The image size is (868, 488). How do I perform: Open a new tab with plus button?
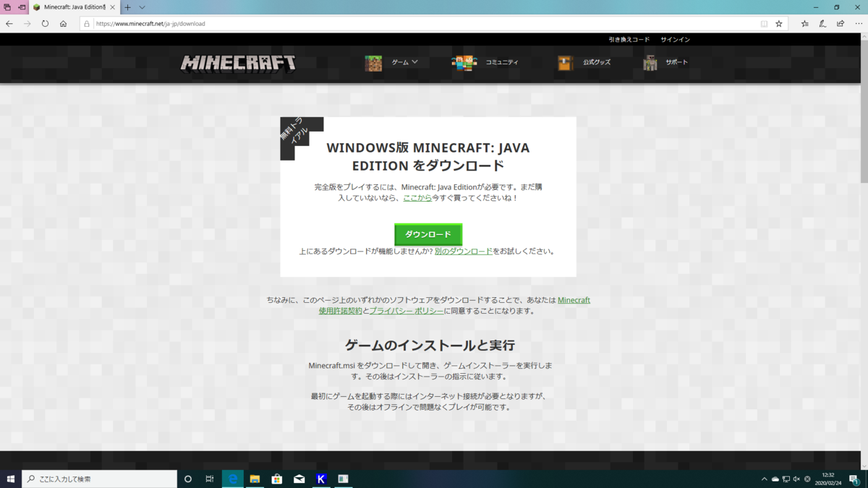point(127,7)
